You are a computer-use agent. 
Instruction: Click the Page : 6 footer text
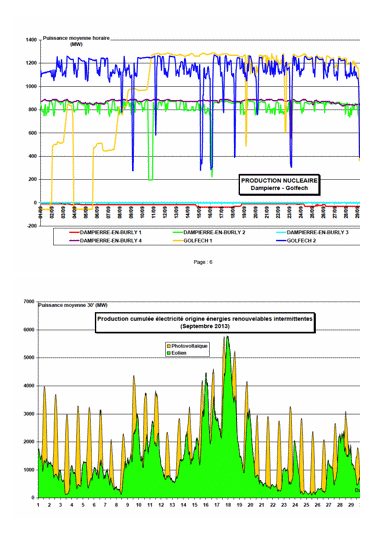pyautogui.click(x=203, y=262)
